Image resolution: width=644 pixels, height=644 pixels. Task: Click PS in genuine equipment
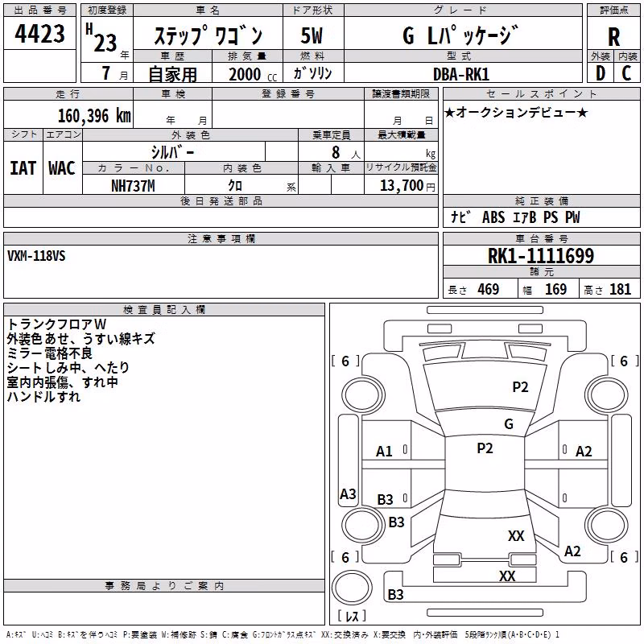point(551,217)
